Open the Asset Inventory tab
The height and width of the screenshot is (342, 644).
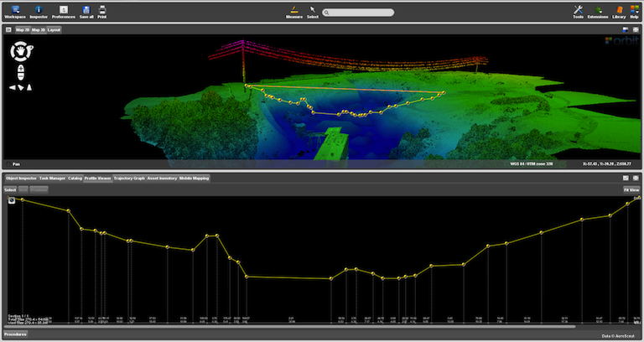162,179
